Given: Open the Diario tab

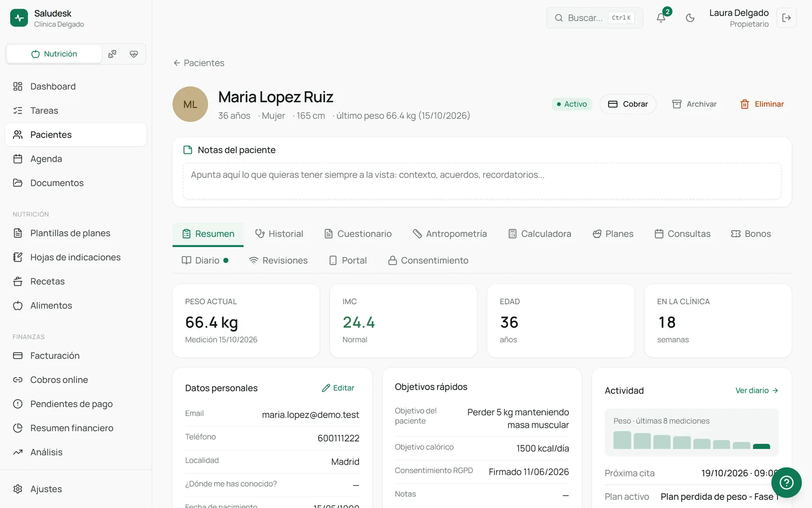Looking at the screenshot, I should [205, 261].
